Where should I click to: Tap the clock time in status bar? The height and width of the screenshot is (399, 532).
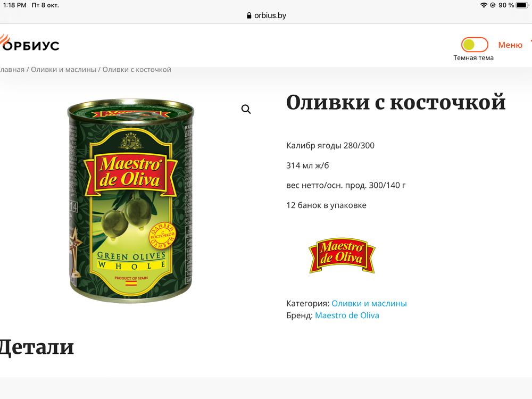pyautogui.click(x=14, y=5)
